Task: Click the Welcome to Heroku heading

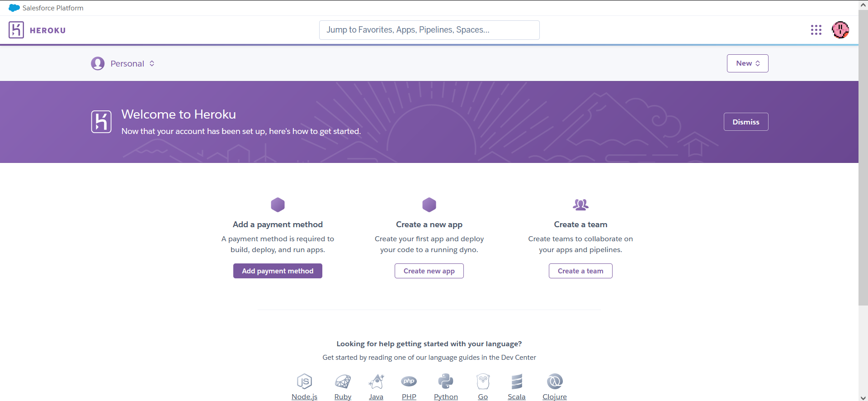Action: tap(179, 114)
